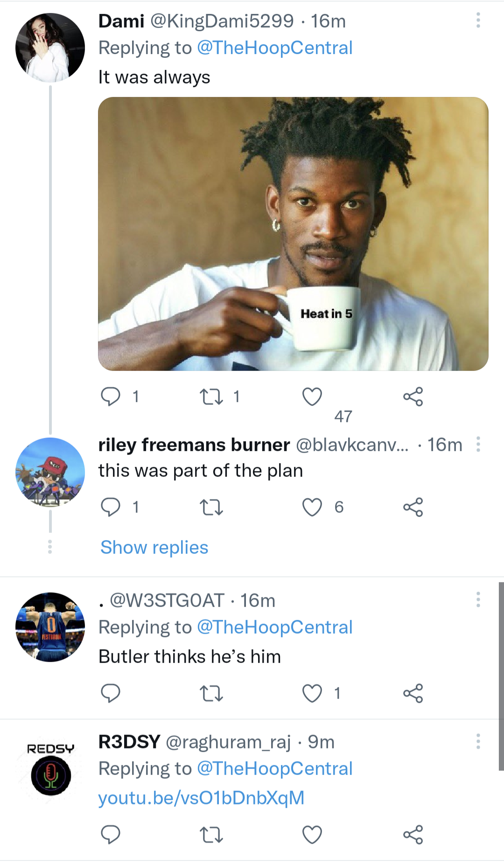Open @TheHoopCentral mention in Dami's reply
The width and height of the screenshot is (504, 866).
click(x=274, y=48)
